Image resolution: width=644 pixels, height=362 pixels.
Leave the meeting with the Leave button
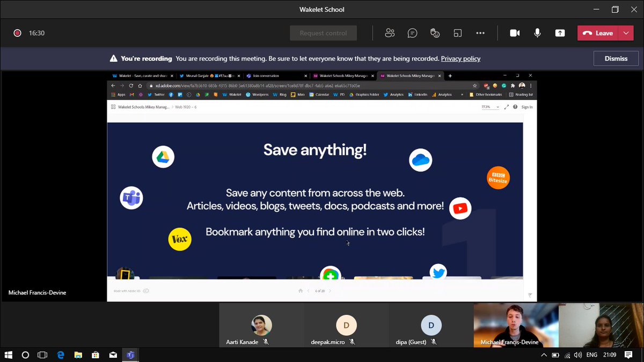pos(598,33)
